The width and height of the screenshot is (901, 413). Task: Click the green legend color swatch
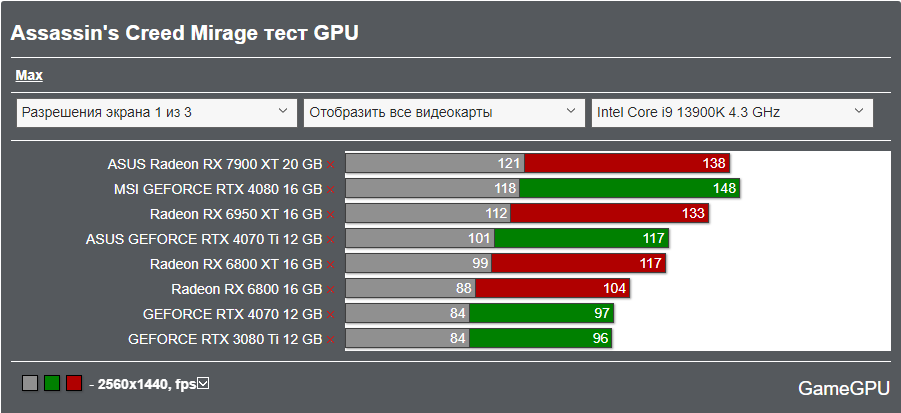pos(52,383)
